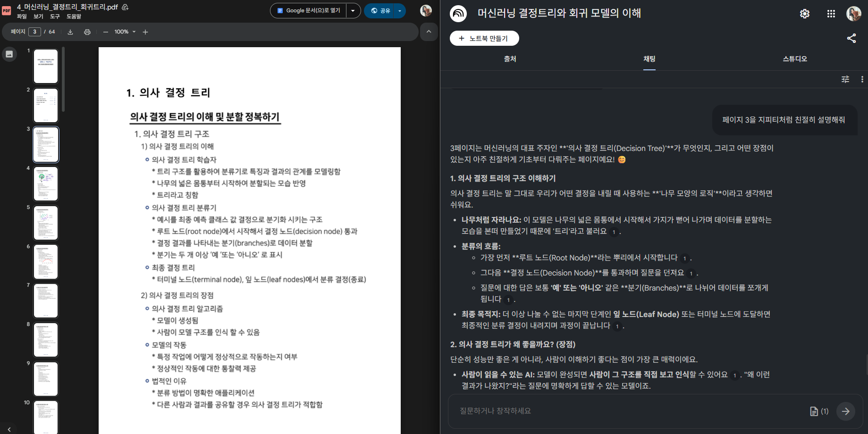Click heading 의사 결정 트리의 이해 및 분할 정복하기

[205, 117]
